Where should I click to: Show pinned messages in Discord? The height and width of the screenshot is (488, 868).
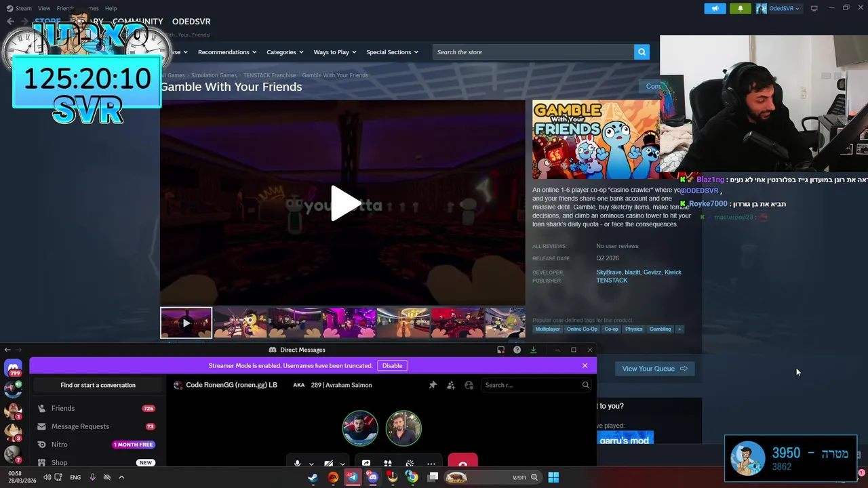[x=433, y=385]
